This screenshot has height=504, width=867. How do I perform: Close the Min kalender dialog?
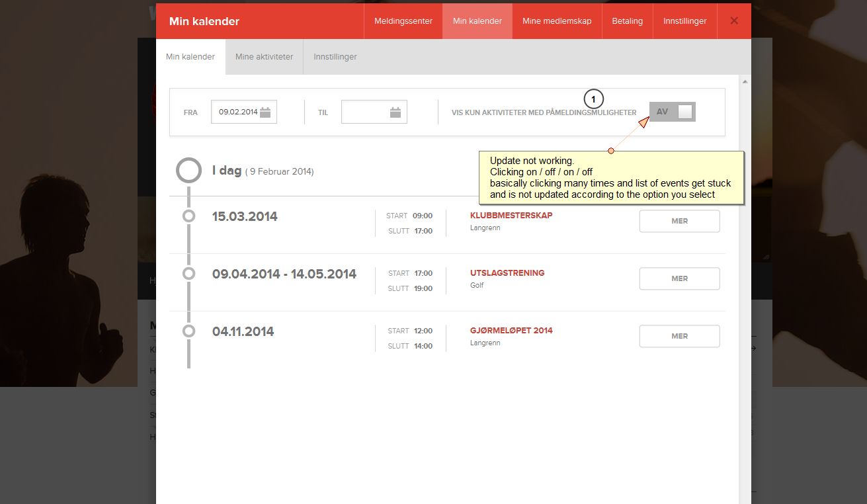(x=734, y=21)
